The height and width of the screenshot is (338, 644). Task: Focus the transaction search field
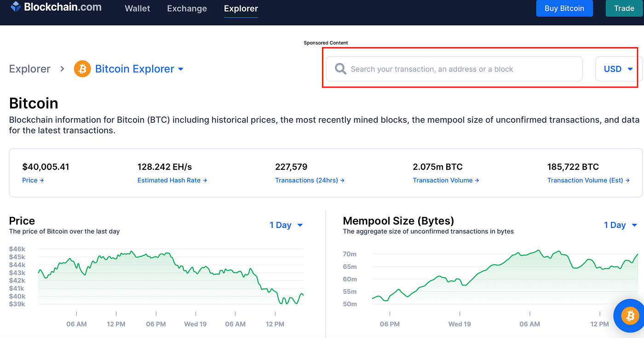(454, 69)
